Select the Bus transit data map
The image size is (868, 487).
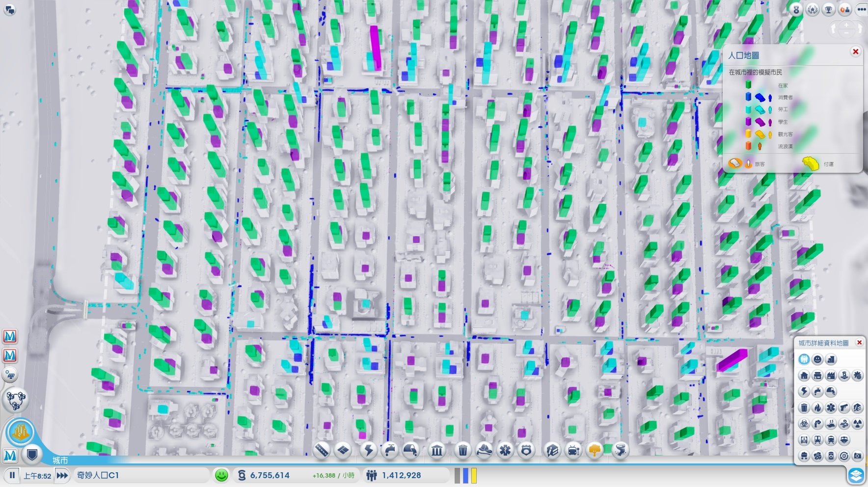click(804, 440)
